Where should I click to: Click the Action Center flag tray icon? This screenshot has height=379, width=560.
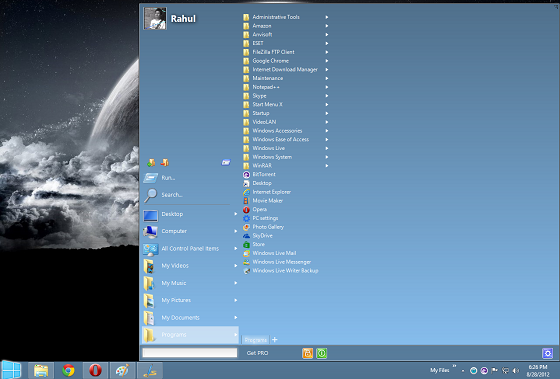click(495, 370)
